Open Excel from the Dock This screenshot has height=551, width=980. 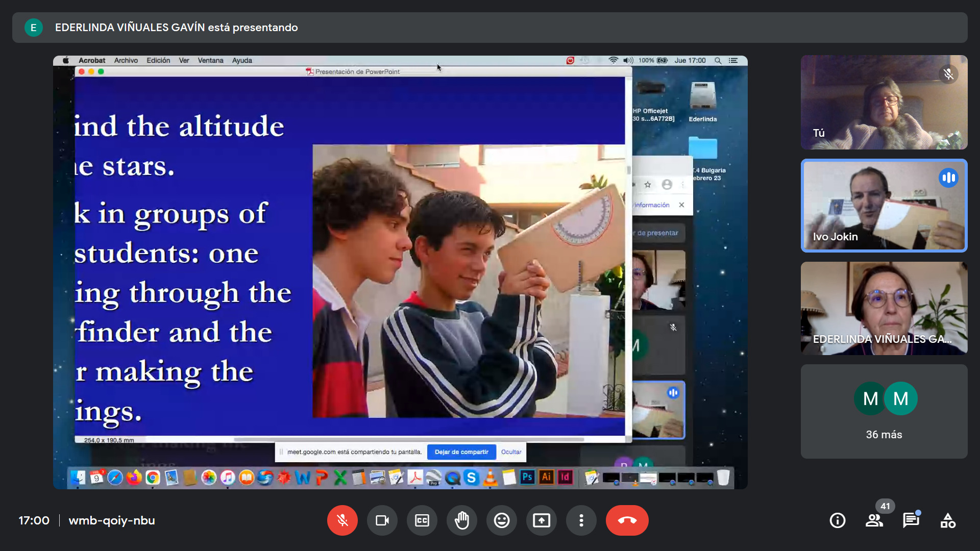[340, 478]
